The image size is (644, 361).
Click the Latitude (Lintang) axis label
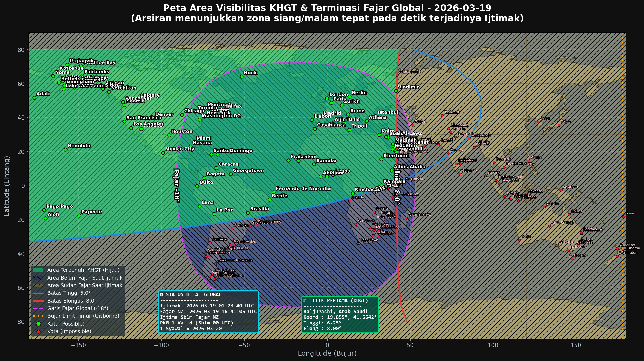tap(7, 186)
